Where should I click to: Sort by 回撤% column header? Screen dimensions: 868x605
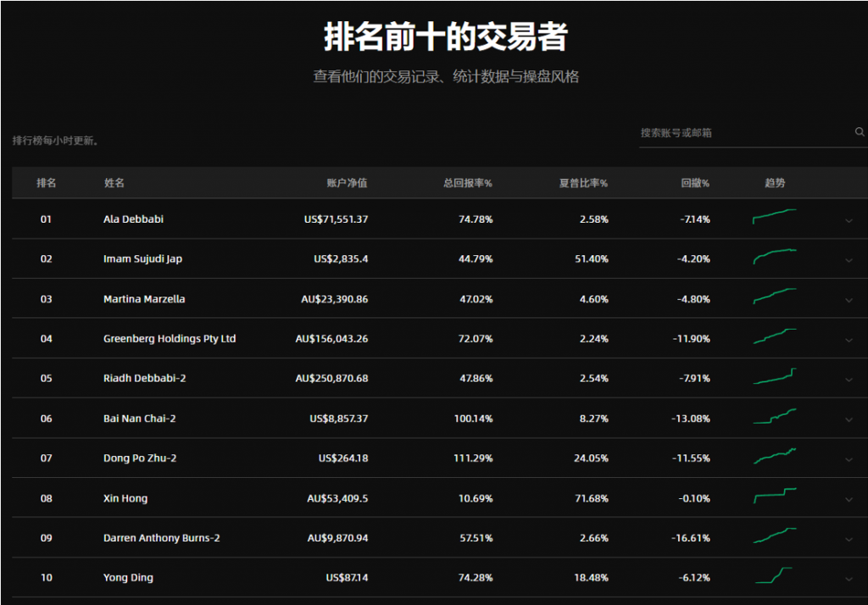click(695, 183)
